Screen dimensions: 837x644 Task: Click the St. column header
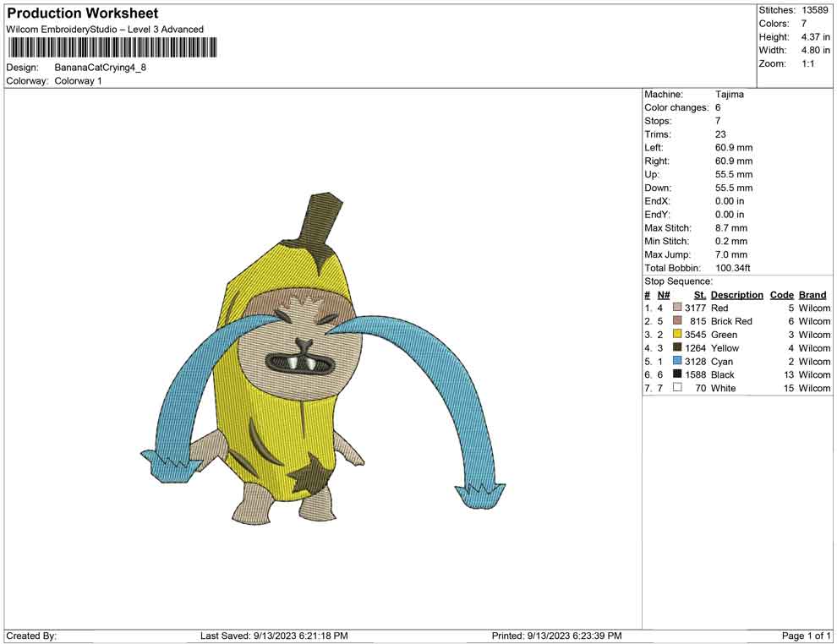click(699, 295)
